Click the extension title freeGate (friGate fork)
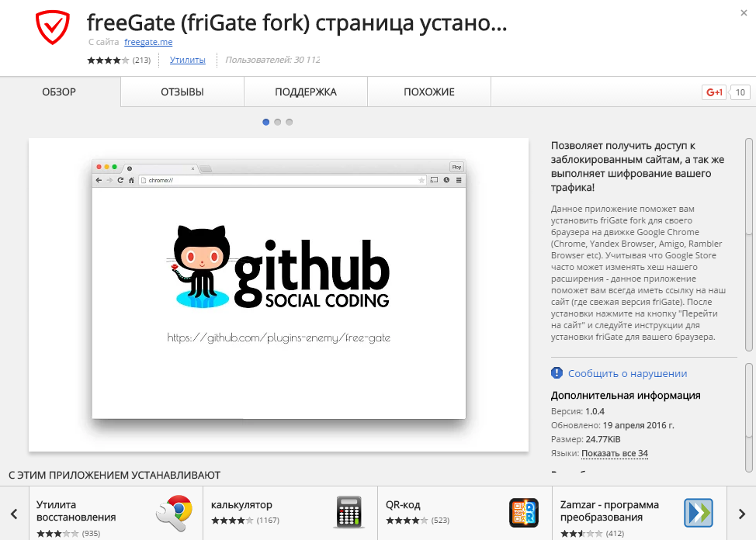 297,22
